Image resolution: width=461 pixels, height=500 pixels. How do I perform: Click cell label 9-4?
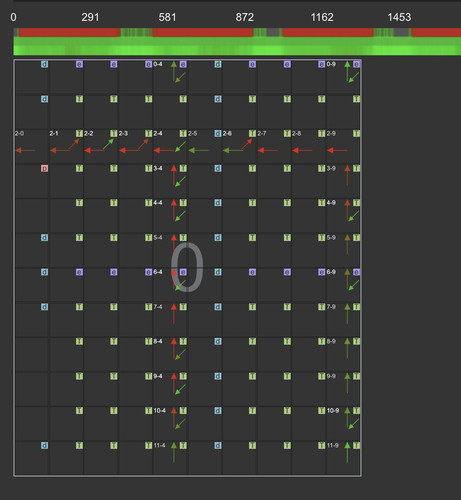point(158,376)
